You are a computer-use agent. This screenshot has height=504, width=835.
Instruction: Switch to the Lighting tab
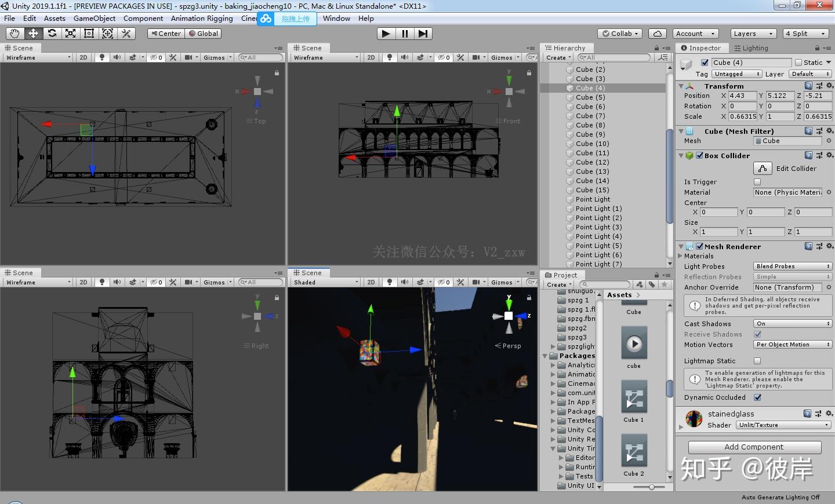(x=751, y=48)
